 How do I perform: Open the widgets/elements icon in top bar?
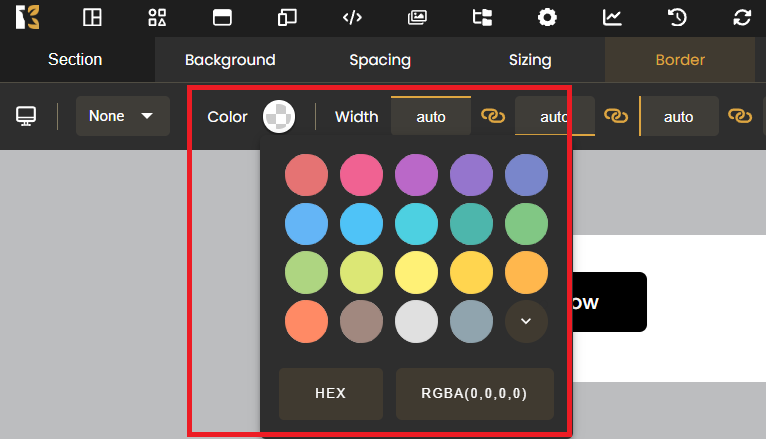click(x=157, y=17)
